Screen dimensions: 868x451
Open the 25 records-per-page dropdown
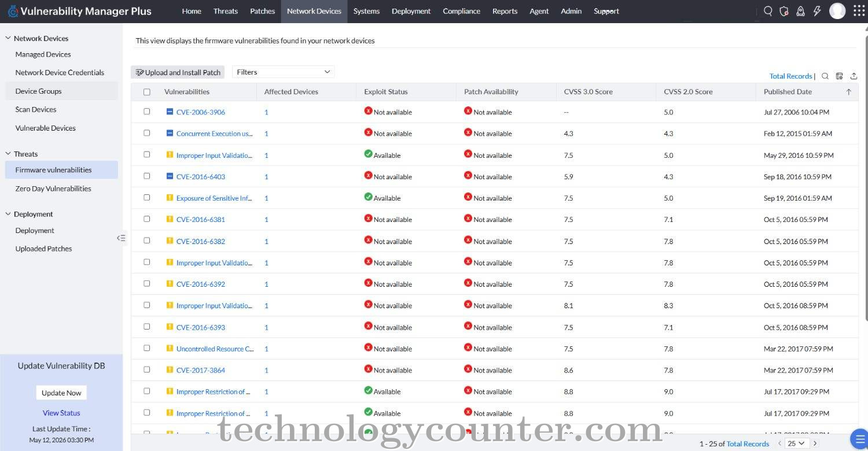pos(796,443)
